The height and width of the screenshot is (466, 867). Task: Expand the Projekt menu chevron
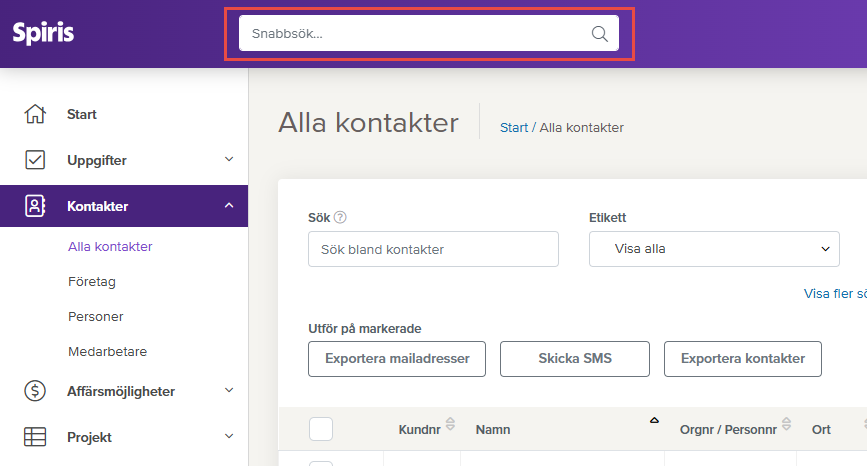point(229,437)
